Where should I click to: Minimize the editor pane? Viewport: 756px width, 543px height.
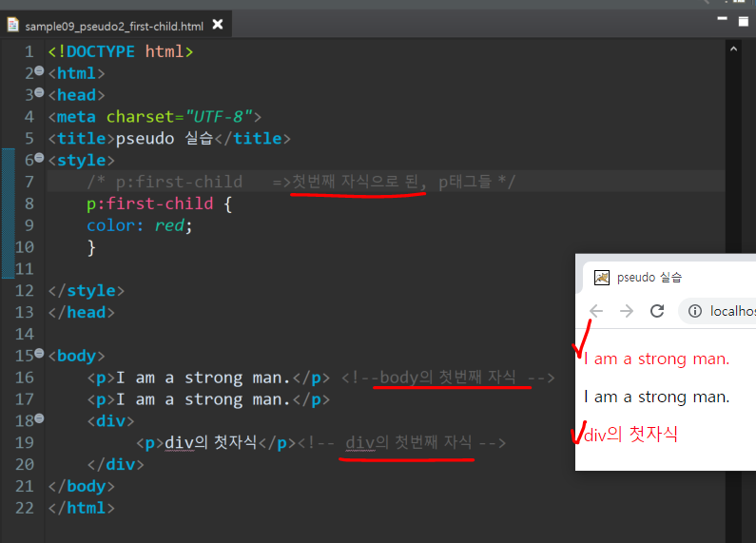723,19
